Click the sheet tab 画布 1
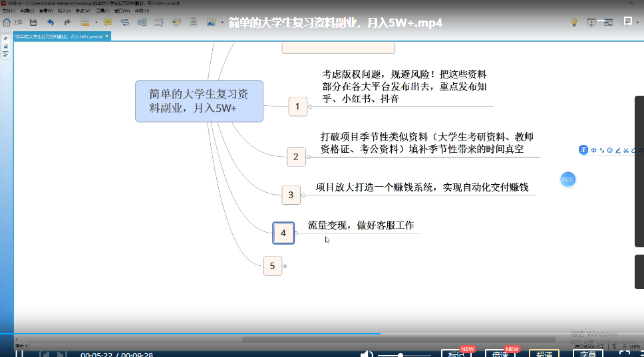The height and width of the screenshot is (357, 644). [21, 346]
